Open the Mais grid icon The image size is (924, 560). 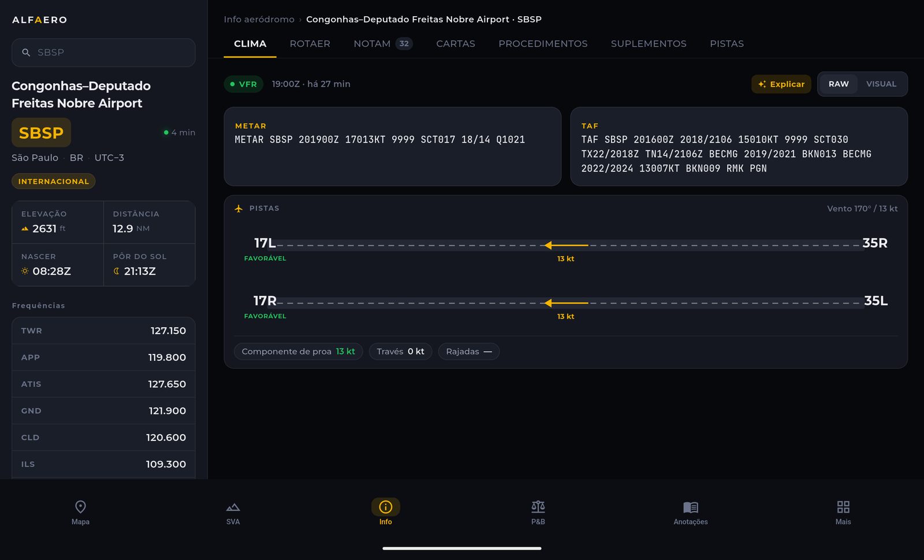point(843,507)
